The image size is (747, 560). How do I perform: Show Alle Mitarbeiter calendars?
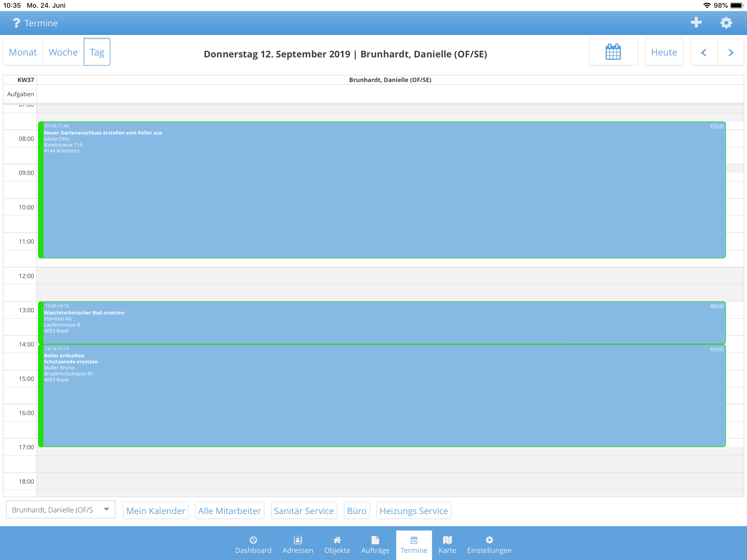(230, 511)
